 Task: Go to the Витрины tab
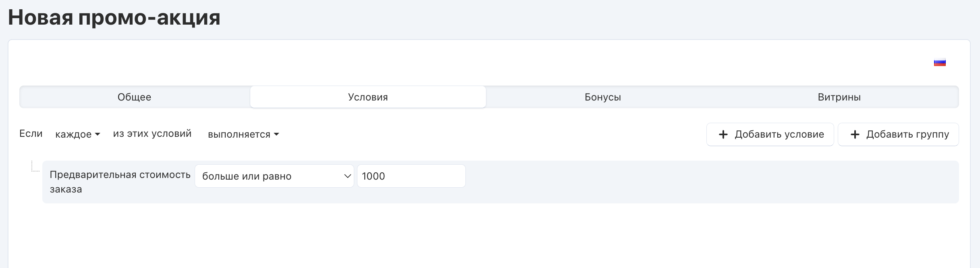[x=839, y=97]
